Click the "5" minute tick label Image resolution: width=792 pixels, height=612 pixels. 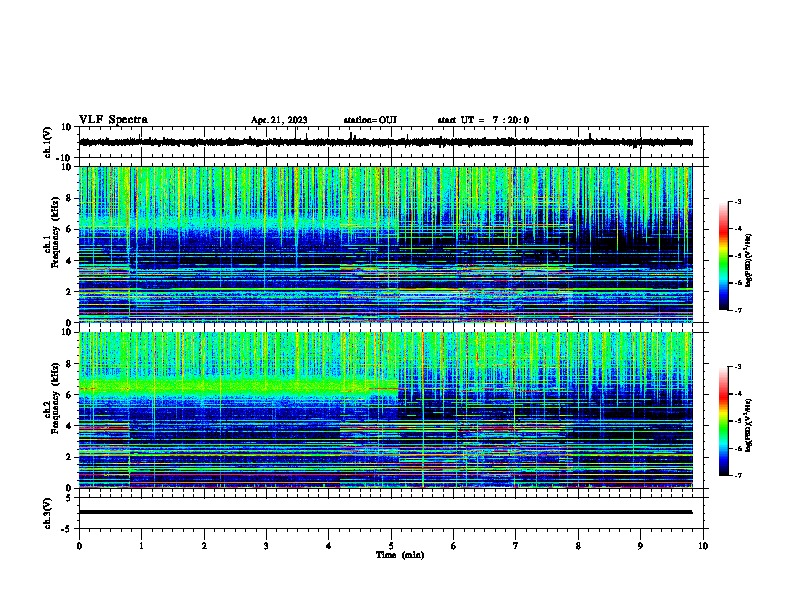tap(391, 546)
